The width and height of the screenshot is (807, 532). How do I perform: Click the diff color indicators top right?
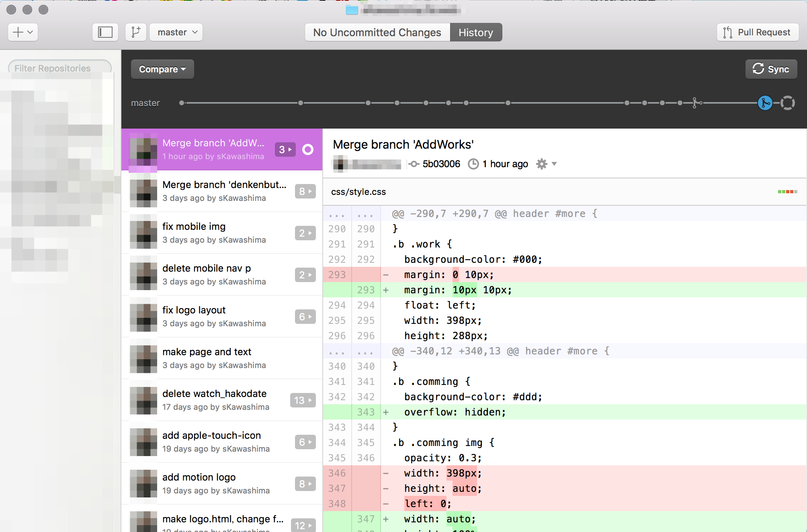pos(787,191)
